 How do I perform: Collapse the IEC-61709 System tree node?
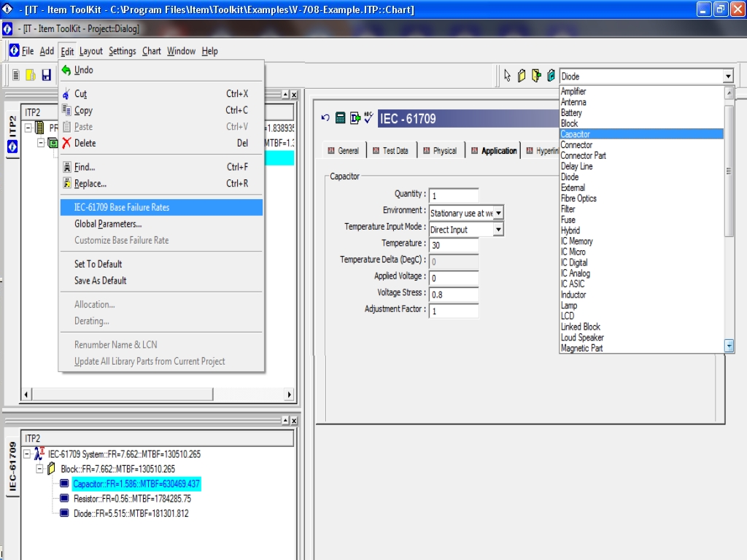(x=28, y=454)
